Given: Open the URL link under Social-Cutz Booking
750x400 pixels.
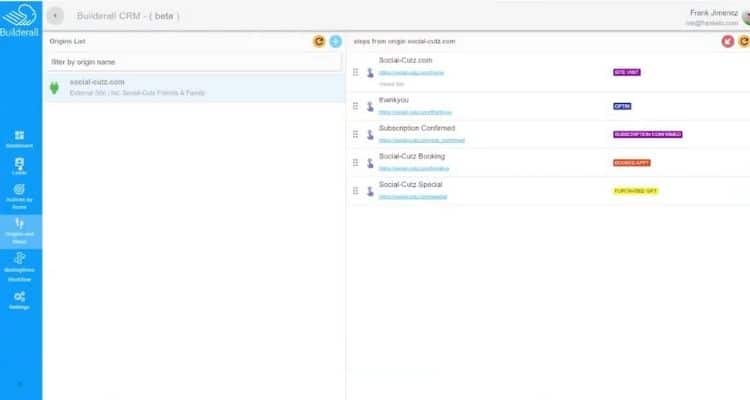Looking at the screenshot, I should (414, 169).
